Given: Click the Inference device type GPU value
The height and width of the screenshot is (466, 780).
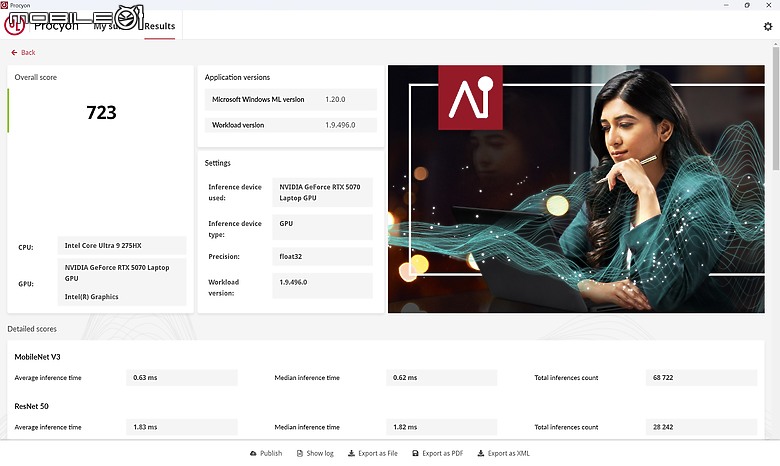Looking at the screenshot, I should pos(322,227).
